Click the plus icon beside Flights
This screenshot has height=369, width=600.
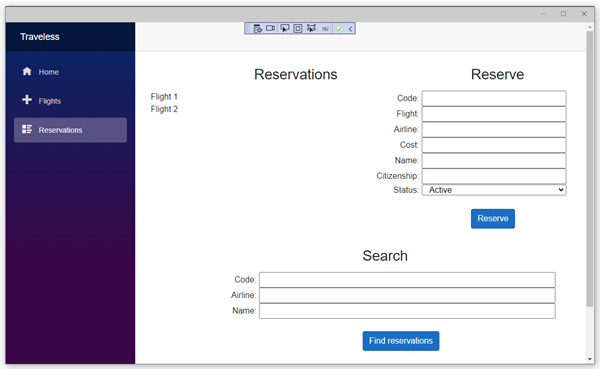(x=27, y=100)
